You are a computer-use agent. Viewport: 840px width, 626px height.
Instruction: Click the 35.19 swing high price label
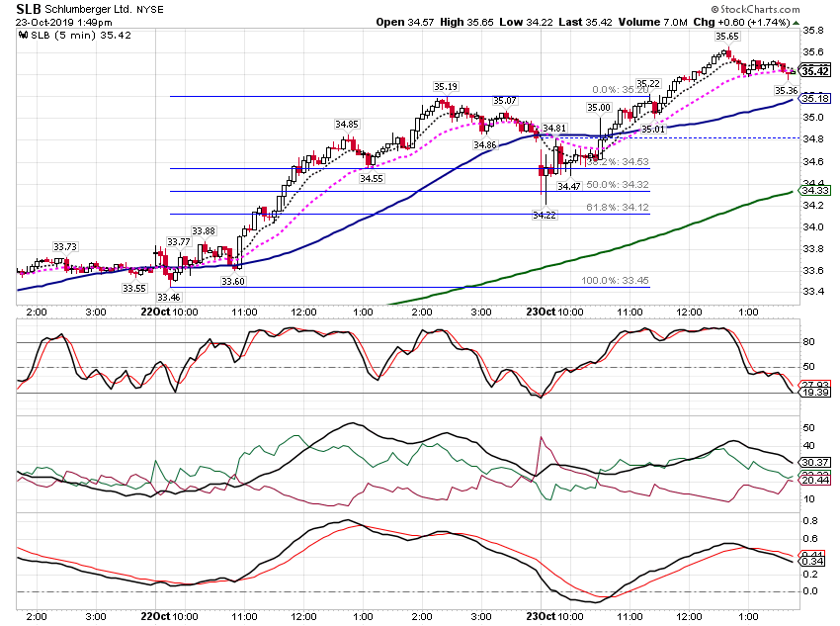446,87
